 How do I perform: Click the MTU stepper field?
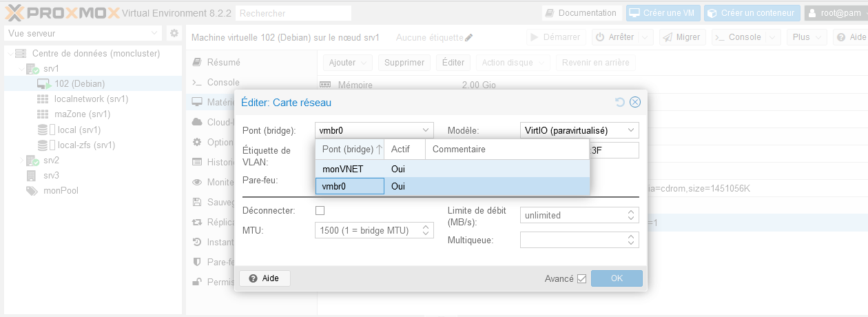click(368, 230)
